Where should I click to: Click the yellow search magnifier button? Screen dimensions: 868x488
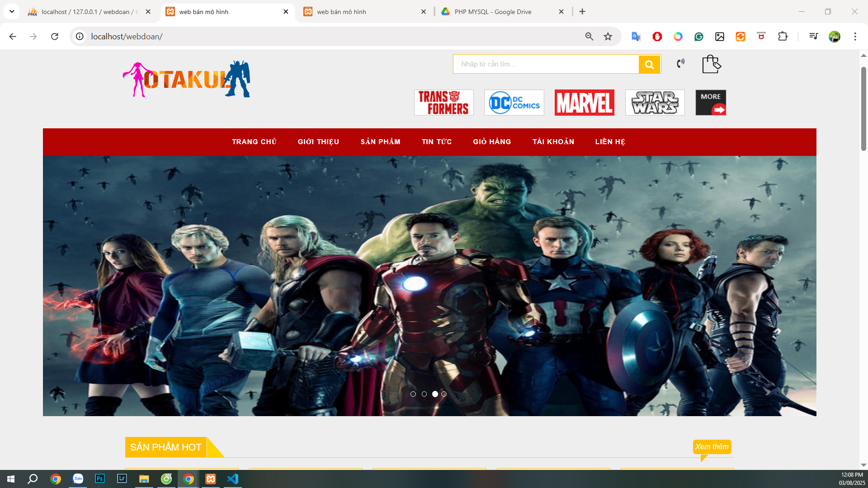point(649,64)
